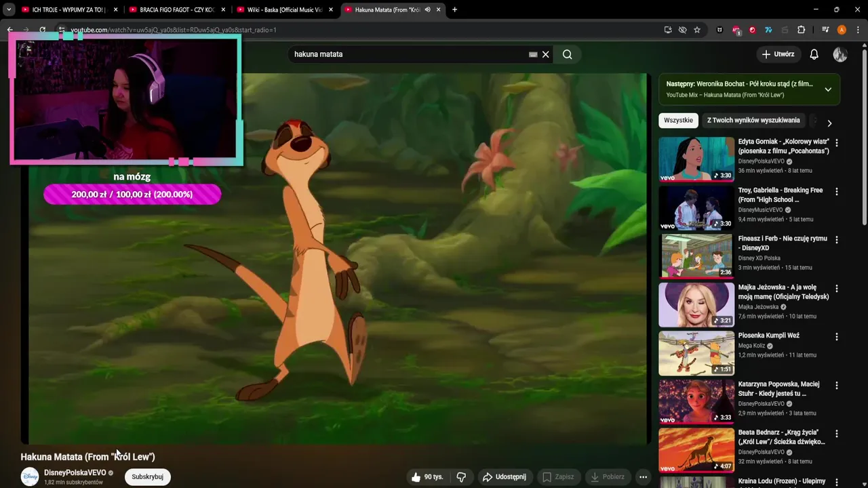
Task: Open the Breaking Free High School Musical thumbnail
Action: click(x=696, y=208)
